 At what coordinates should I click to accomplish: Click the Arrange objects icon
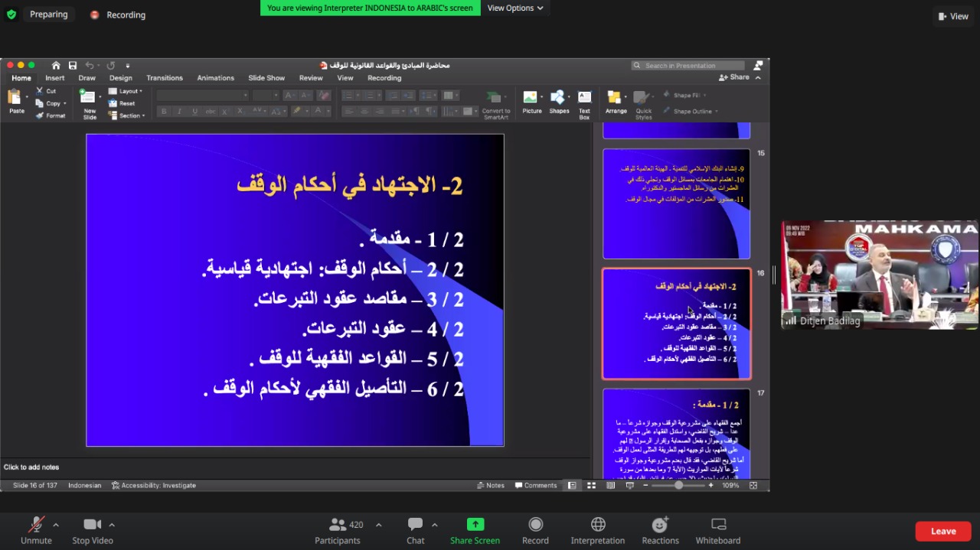coord(615,98)
